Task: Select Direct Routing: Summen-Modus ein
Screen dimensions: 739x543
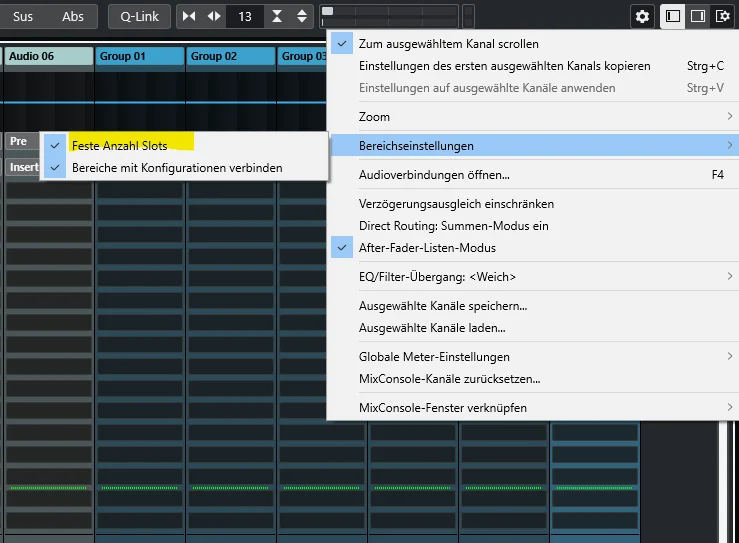Action: click(533, 226)
